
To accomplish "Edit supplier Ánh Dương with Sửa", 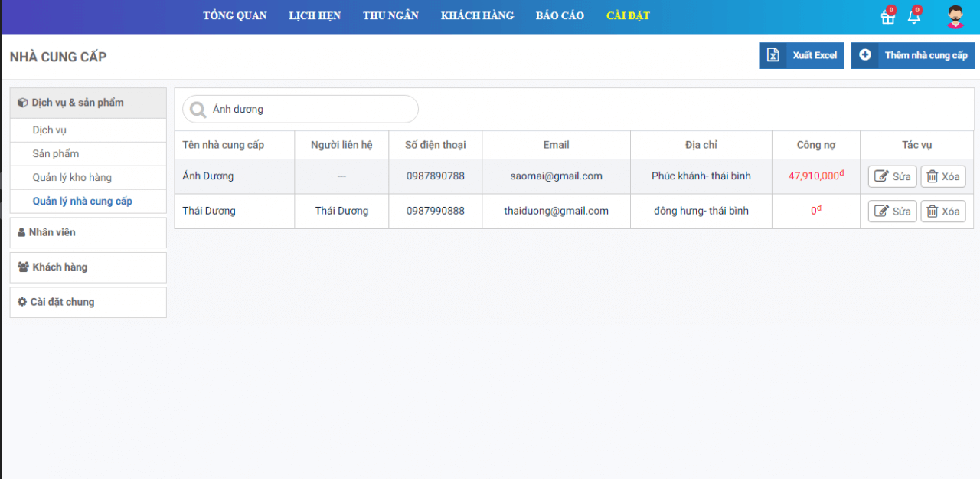I will [x=892, y=176].
